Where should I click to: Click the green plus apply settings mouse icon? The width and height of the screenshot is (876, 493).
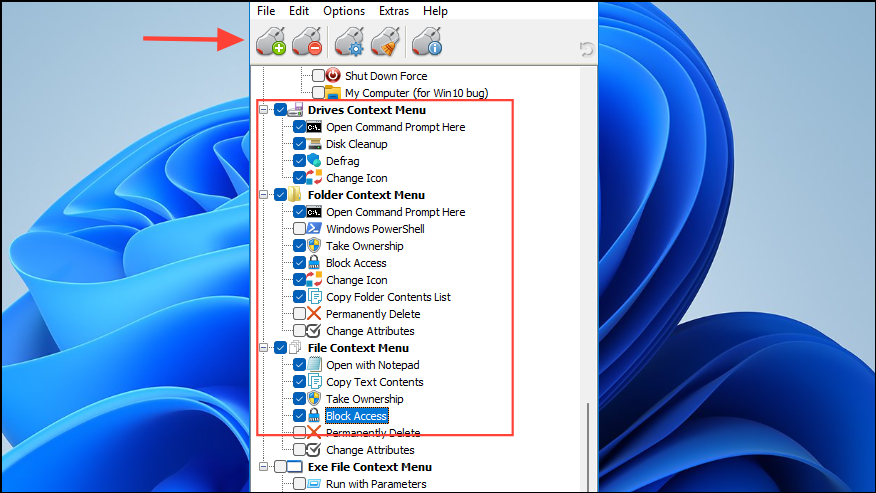(271, 41)
